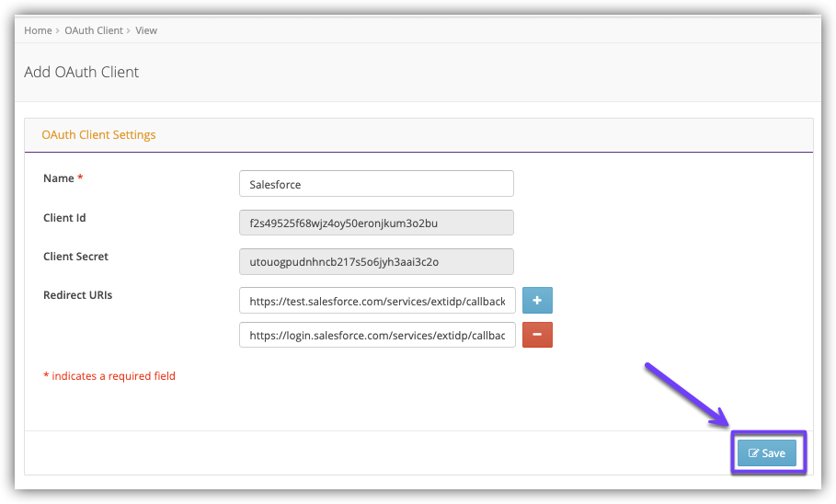The height and width of the screenshot is (504, 836).
Task: Click the Client Id field
Action: pyautogui.click(x=375, y=223)
